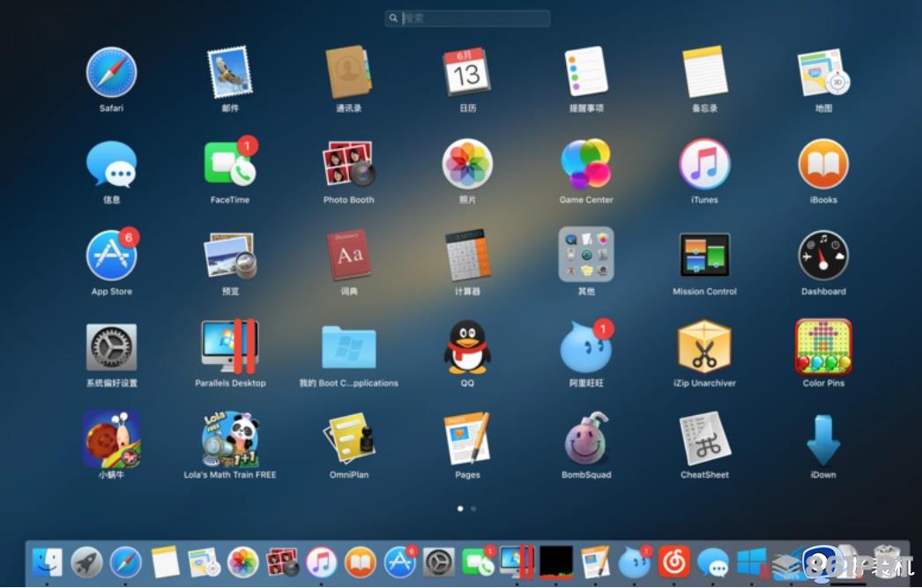Open Photo Booth in the Dock
922x588 pixels.
[282, 562]
